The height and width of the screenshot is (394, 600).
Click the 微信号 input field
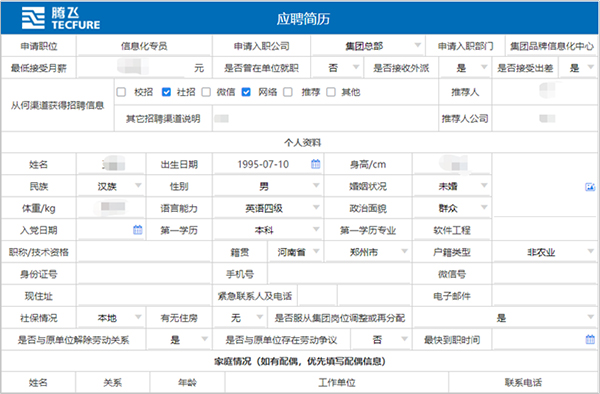[545, 274]
